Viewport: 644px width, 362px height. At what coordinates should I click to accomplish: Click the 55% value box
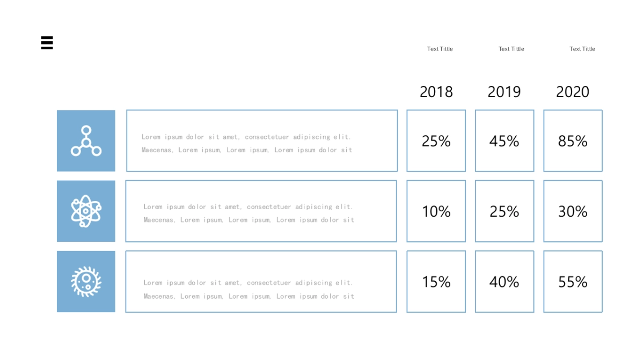[x=573, y=282]
